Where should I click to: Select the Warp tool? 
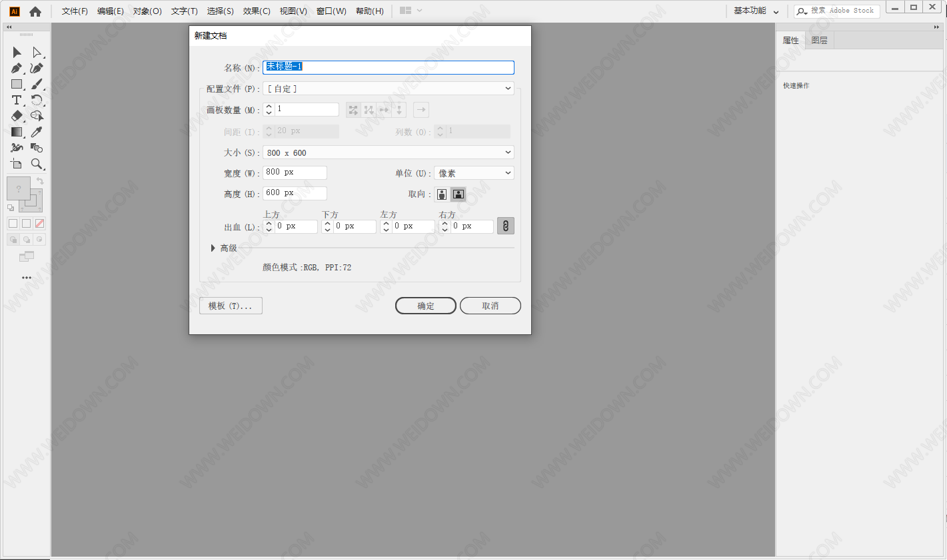point(17,148)
